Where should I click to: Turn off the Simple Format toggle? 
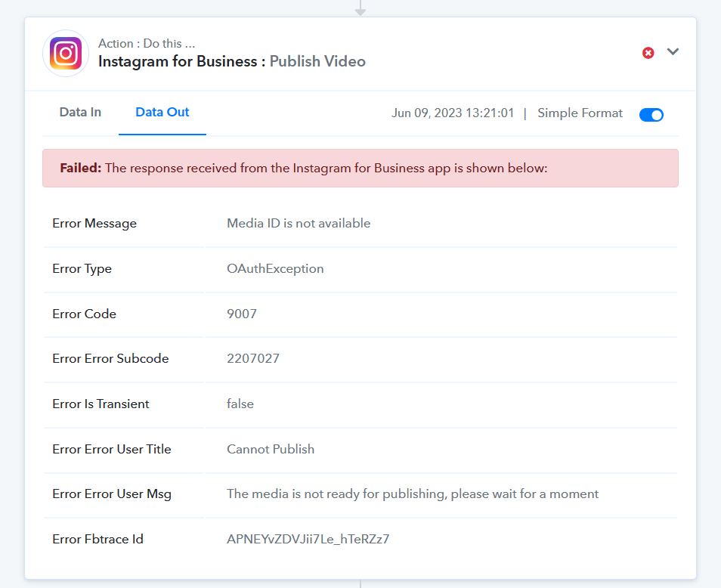tap(651, 114)
